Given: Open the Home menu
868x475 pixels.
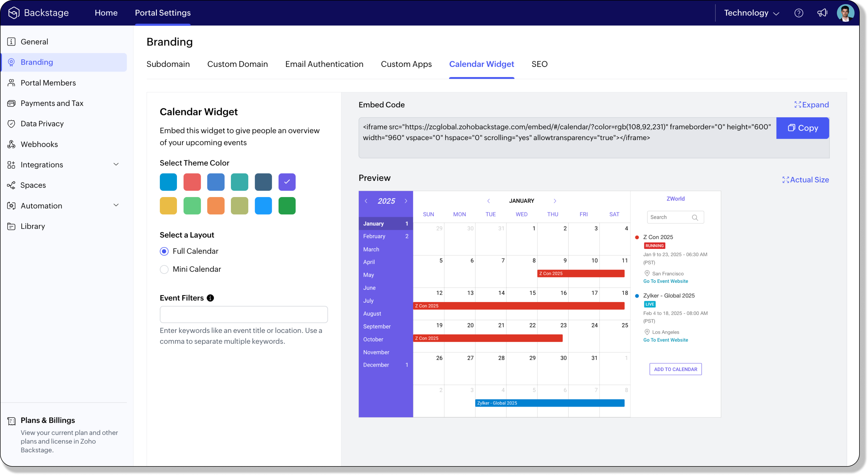Looking at the screenshot, I should [x=106, y=13].
